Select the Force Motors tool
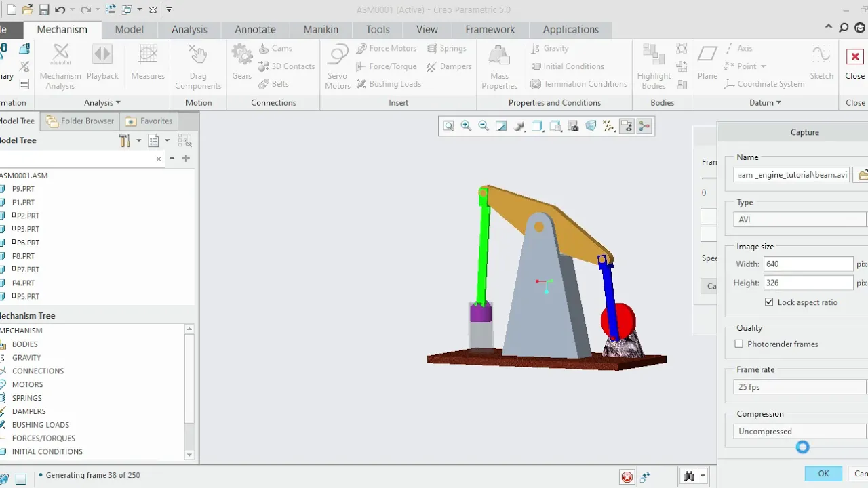Screen dimensions: 868x488 [386, 49]
